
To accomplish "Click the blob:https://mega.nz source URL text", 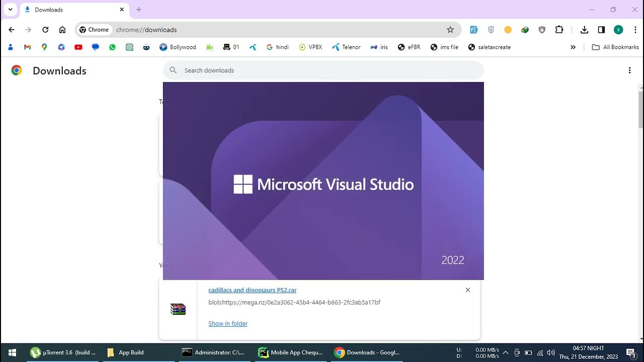I will click(294, 302).
